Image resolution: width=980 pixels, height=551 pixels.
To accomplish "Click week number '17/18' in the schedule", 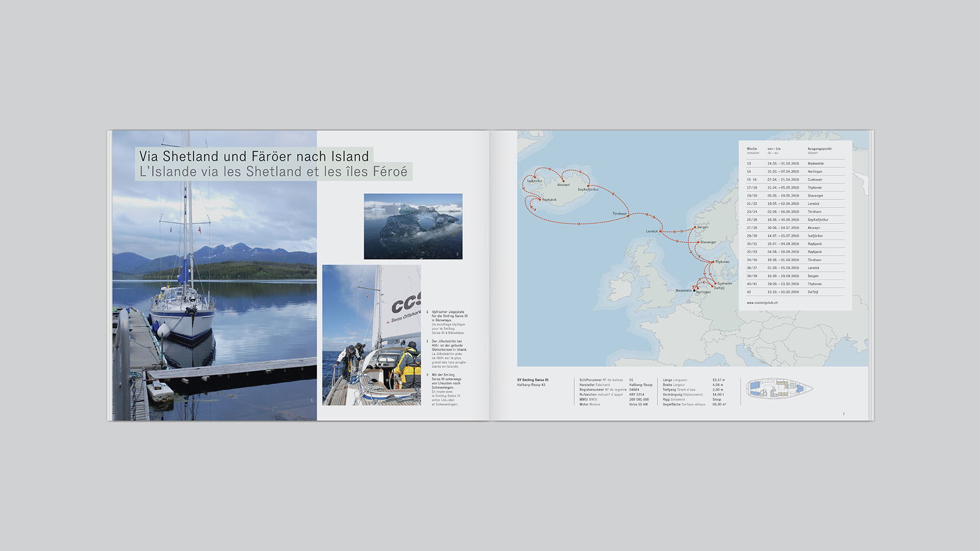I will [x=752, y=187].
